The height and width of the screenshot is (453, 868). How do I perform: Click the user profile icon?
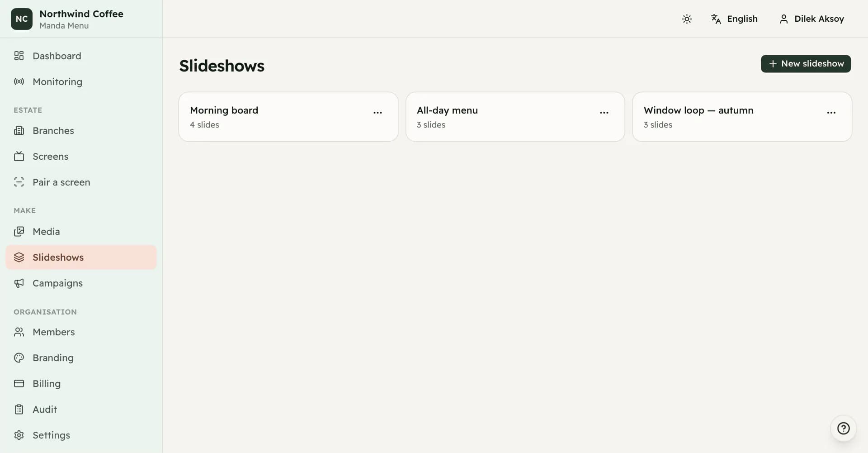point(783,19)
